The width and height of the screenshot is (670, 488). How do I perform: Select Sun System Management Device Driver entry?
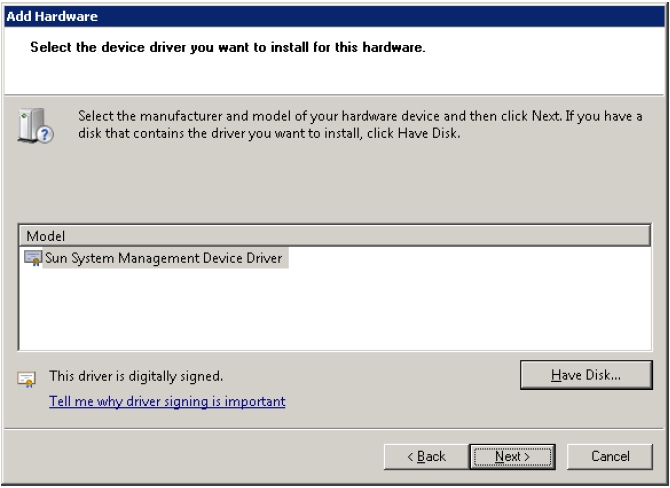pyautogui.click(x=164, y=258)
